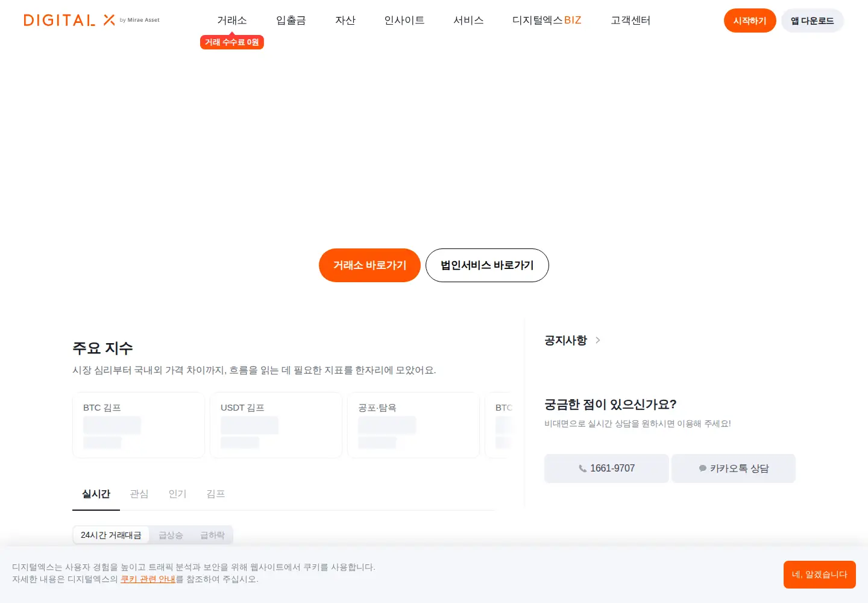The width and height of the screenshot is (868, 603).
Task: Click the chat bubble icon in 카카오톡 상담
Action: click(702, 469)
